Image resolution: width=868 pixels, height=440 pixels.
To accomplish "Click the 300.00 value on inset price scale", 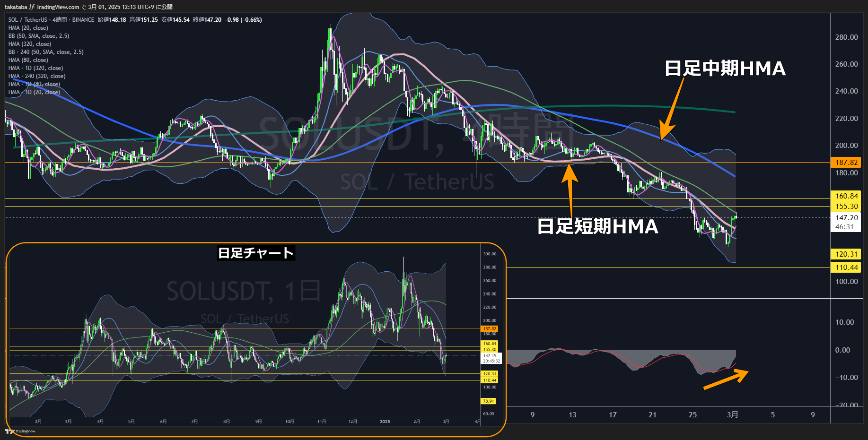I will (490, 254).
